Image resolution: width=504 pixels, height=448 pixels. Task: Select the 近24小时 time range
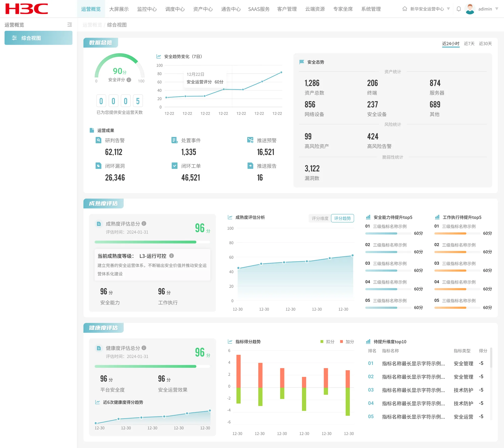[x=451, y=44]
